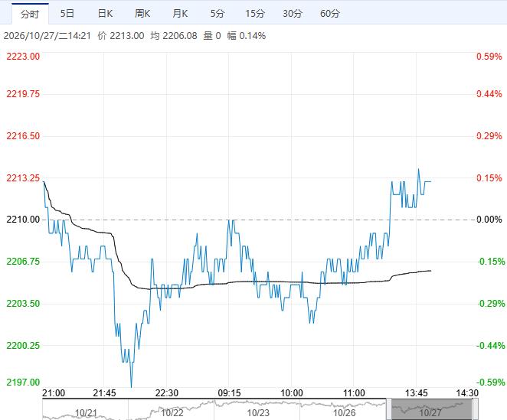Click the 2223.00 price axis label

click(23, 57)
